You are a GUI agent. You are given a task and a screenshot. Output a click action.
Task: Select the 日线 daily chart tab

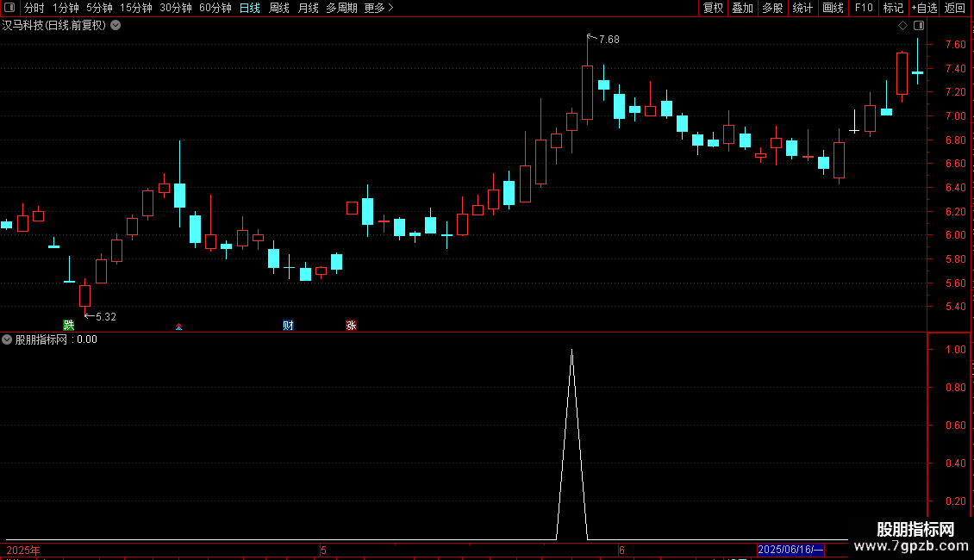tap(250, 8)
